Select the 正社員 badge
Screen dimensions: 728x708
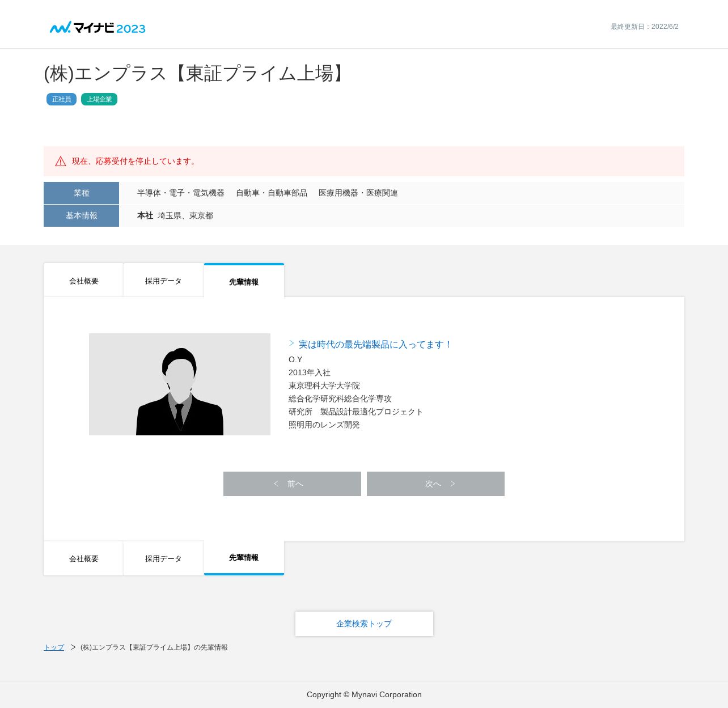pos(61,99)
